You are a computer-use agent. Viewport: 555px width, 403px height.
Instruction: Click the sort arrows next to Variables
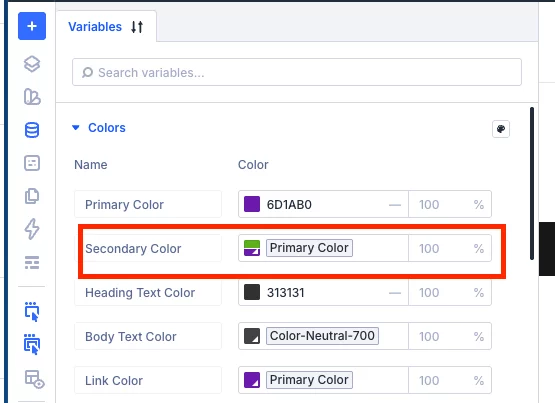[x=137, y=27]
